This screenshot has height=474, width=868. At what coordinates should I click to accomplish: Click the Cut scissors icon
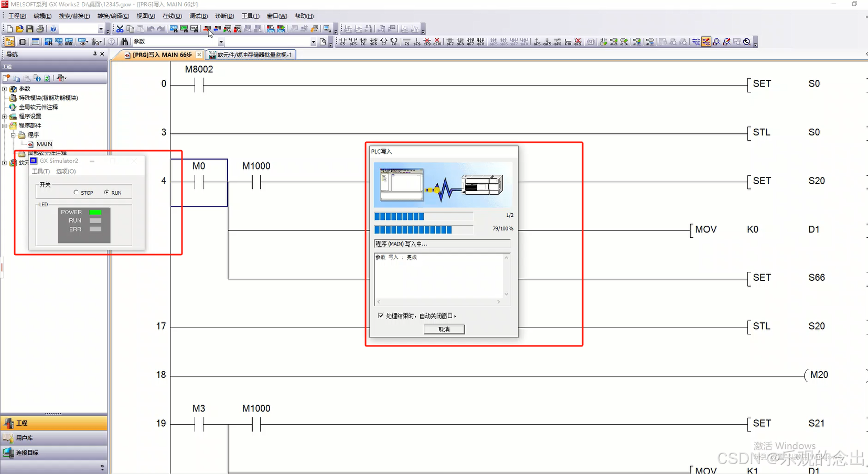click(120, 29)
